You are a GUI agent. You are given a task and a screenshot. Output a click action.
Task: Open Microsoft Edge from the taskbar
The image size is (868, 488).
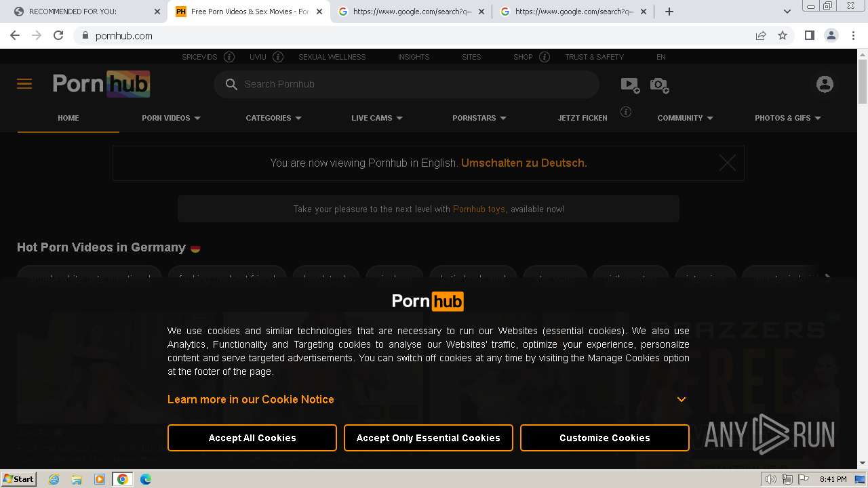coord(145,479)
